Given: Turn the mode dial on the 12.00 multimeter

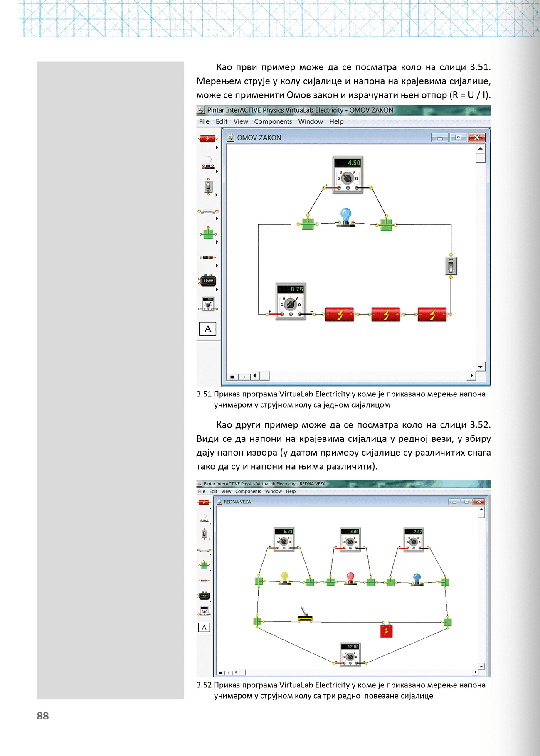Looking at the screenshot, I should pyautogui.click(x=350, y=657).
